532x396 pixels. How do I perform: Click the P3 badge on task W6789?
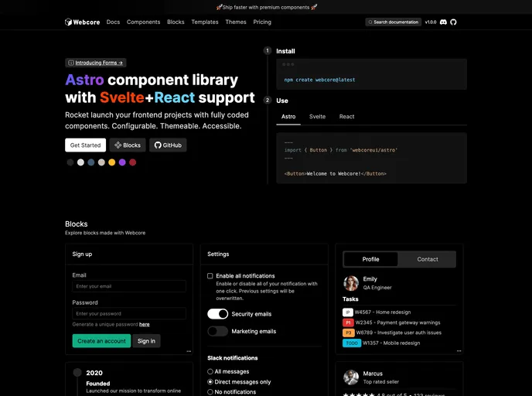pos(349,333)
